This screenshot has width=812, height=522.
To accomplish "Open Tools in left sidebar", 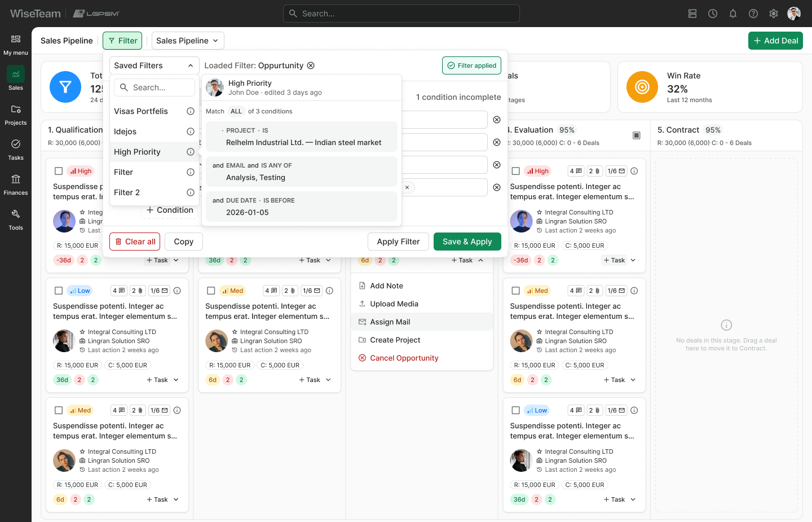I will 16,220.
